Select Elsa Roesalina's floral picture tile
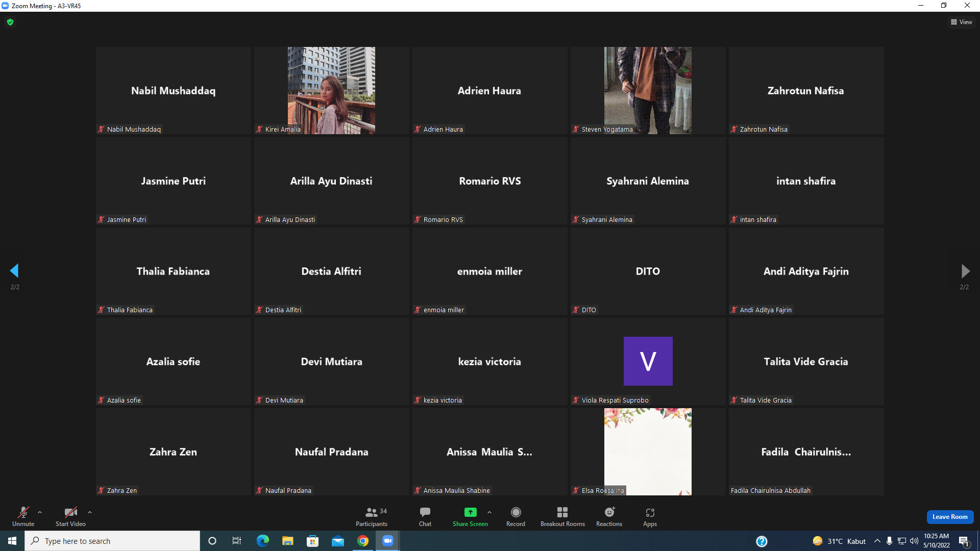This screenshot has height=551, width=980. (648, 452)
